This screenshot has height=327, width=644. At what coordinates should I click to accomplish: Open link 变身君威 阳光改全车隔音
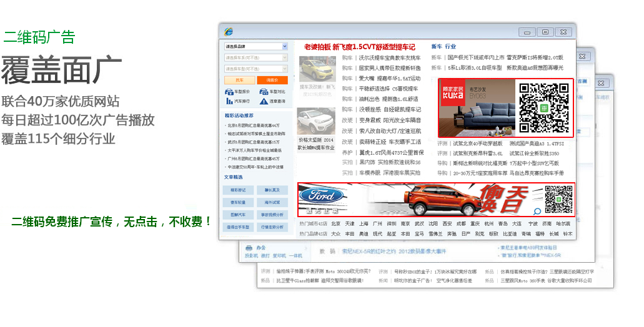pyautogui.click(x=390, y=120)
